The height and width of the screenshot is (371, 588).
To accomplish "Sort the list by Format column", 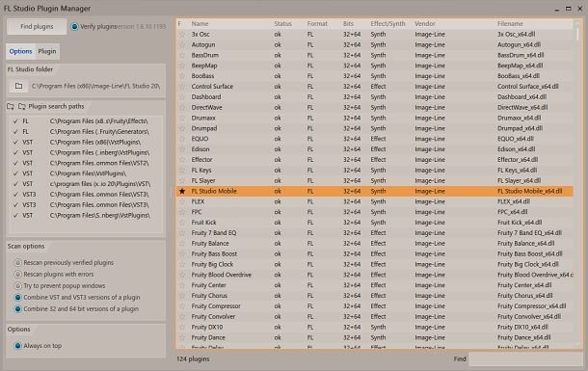I will click(317, 23).
